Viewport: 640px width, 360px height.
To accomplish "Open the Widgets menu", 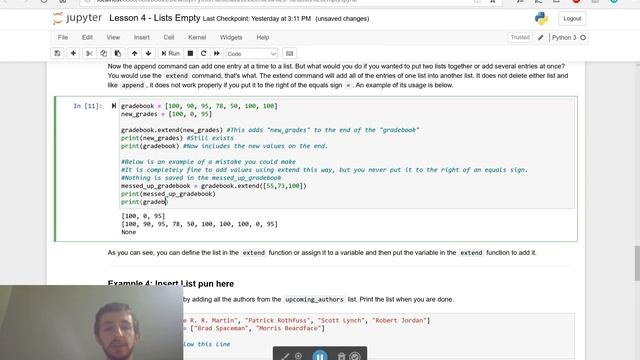I will [x=231, y=38].
